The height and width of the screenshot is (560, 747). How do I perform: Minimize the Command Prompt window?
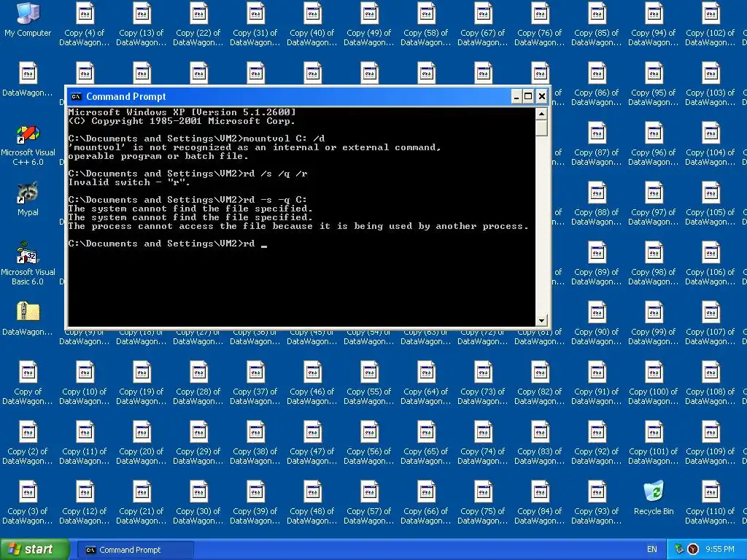(x=517, y=97)
